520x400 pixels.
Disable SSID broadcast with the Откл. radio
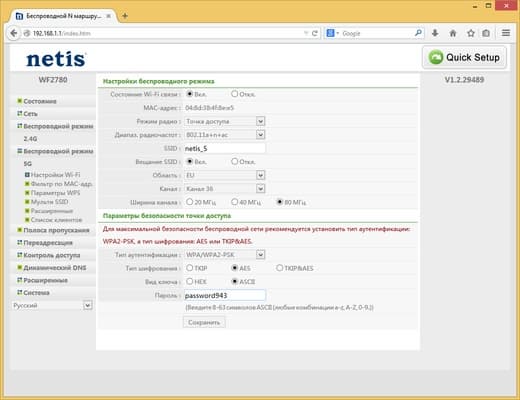235,161
